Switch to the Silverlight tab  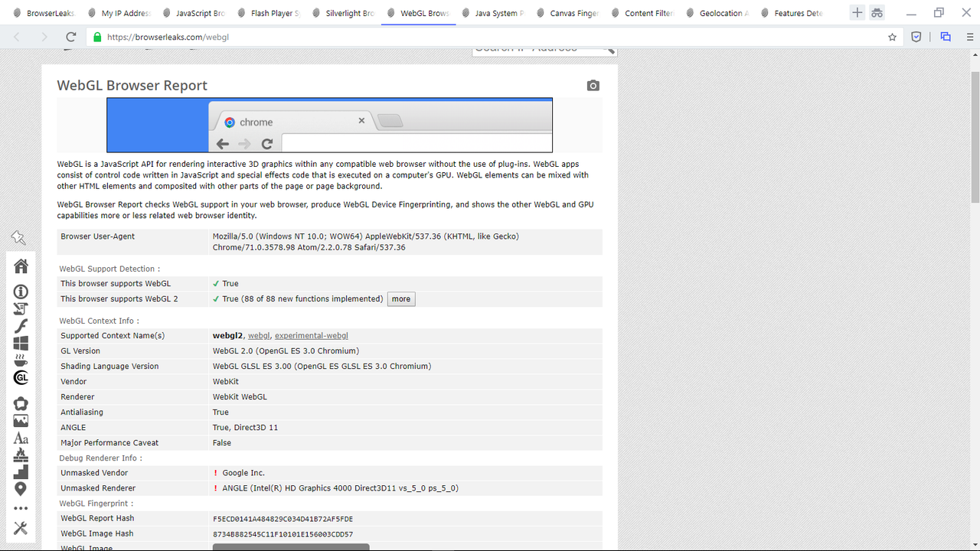coord(343,13)
